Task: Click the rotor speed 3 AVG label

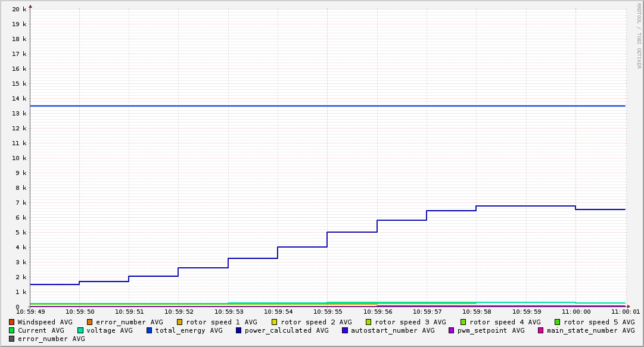Action: tap(410, 322)
